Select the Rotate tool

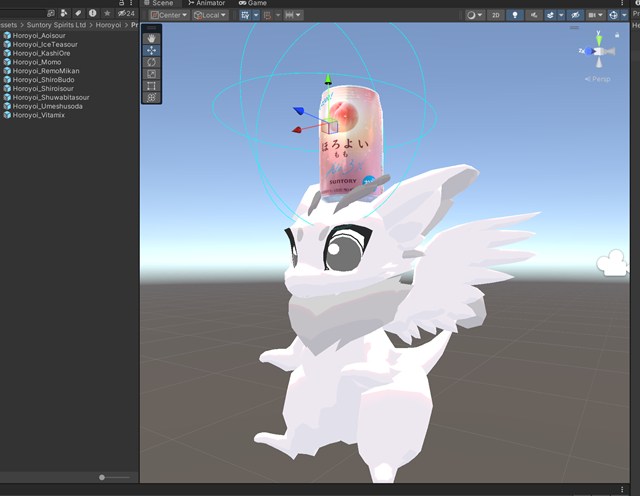151,62
